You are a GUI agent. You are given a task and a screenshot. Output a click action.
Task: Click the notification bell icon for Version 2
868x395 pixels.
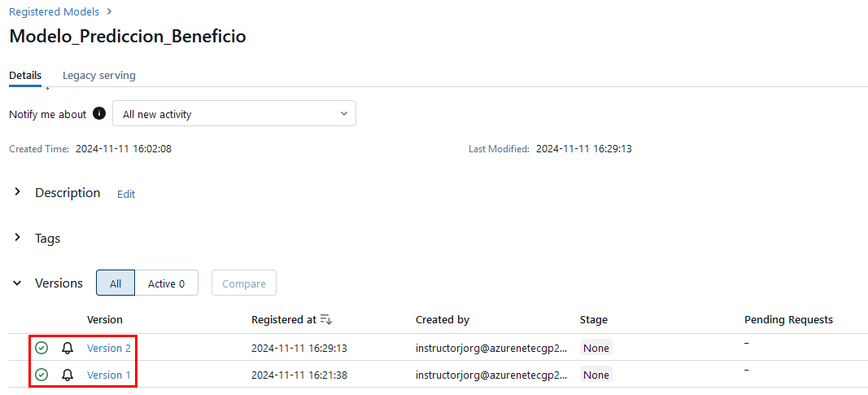[x=68, y=348]
